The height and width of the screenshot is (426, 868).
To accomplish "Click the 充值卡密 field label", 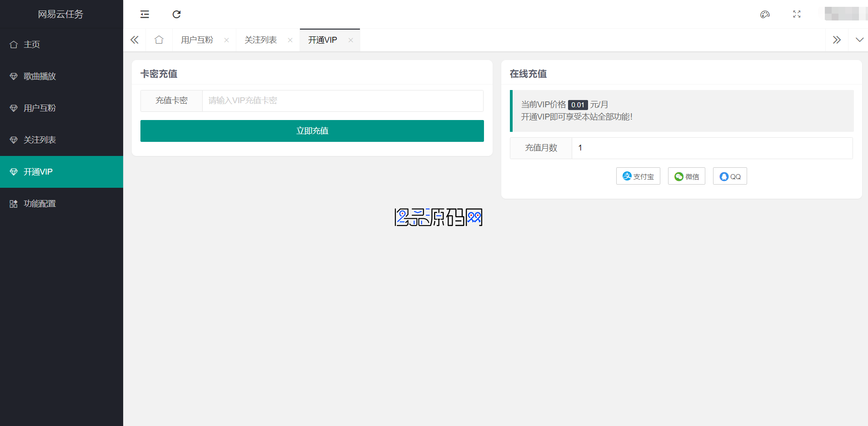I will pyautogui.click(x=171, y=100).
